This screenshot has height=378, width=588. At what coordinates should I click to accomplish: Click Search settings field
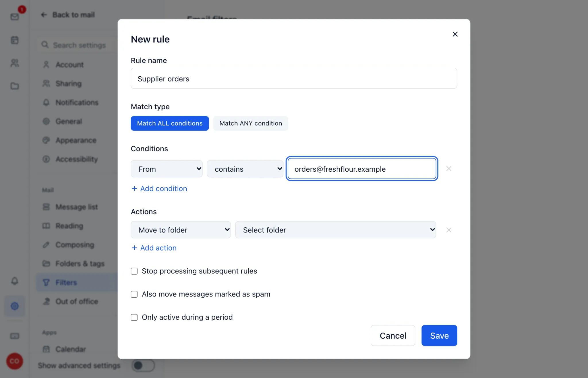(78, 45)
